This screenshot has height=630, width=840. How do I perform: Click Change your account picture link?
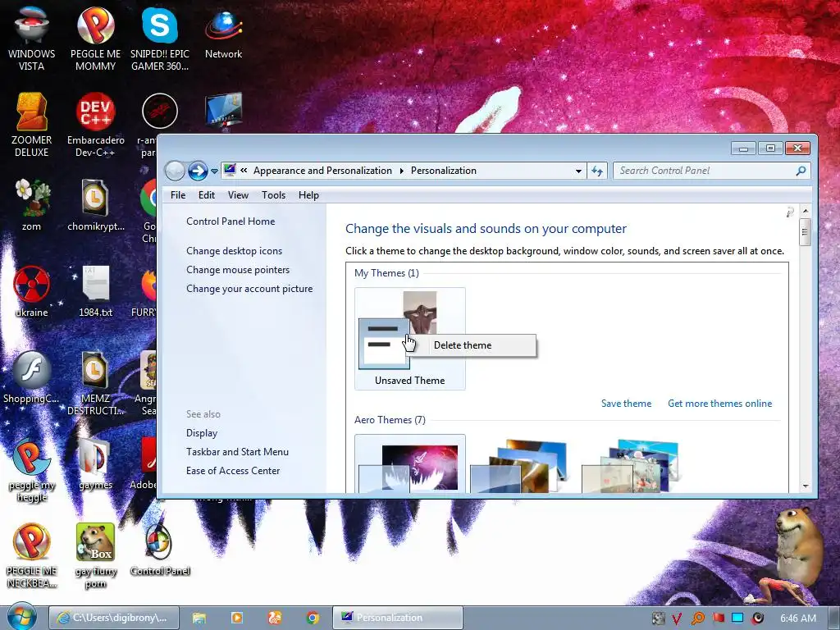249,288
